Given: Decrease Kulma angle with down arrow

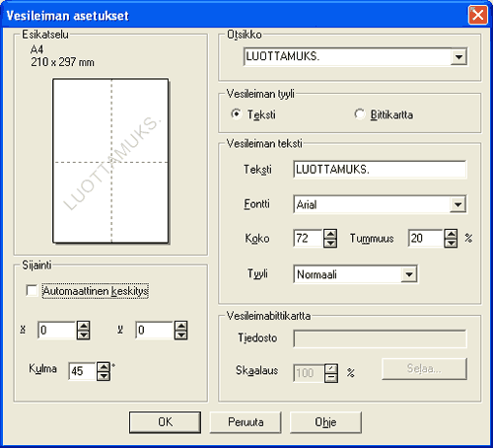Looking at the screenshot, I should click(104, 376).
